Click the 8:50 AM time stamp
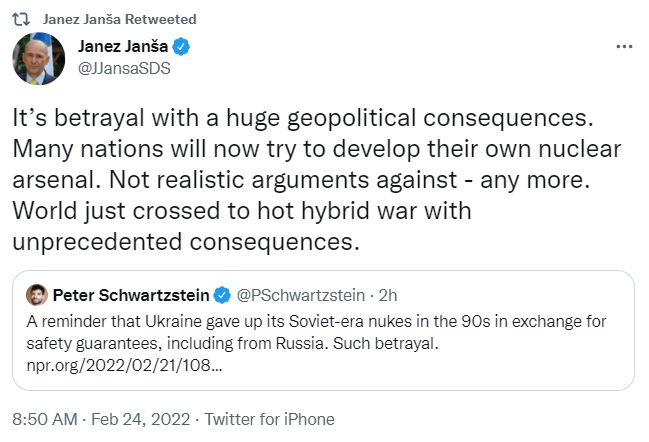 [42, 419]
